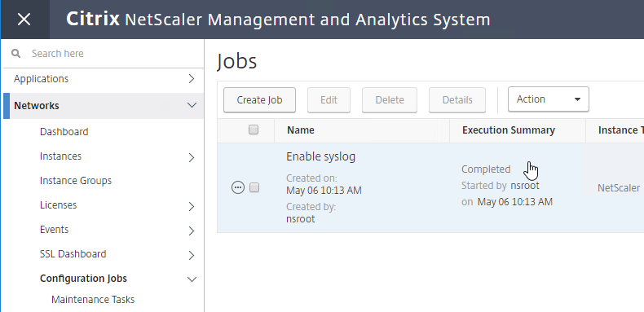
Task: Collapse the Configuration Jobs chevron
Action: tap(192, 279)
